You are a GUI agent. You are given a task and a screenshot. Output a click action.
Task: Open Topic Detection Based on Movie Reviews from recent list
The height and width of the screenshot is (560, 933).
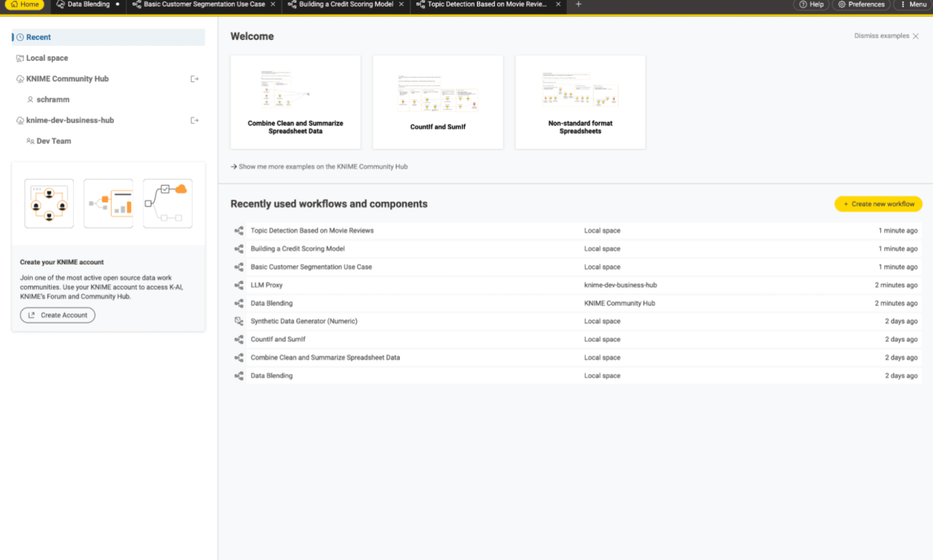[x=312, y=230]
